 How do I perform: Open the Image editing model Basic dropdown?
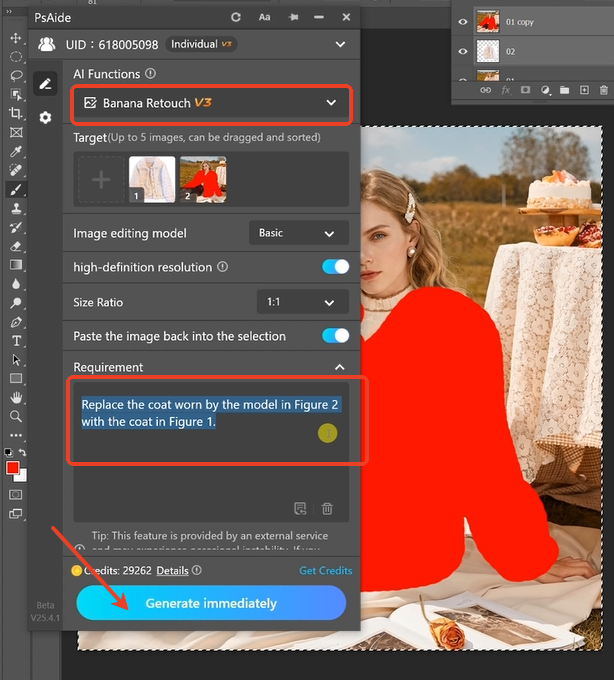click(x=298, y=233)
